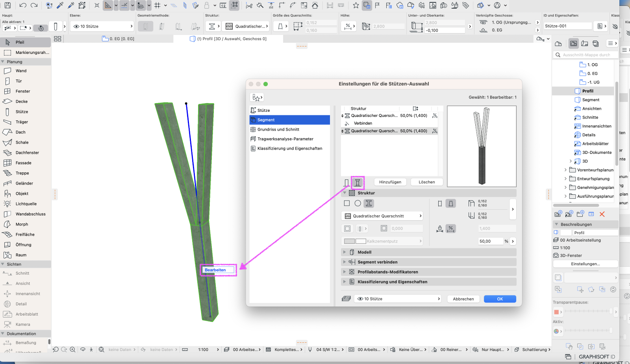Select rectangular cross-section shape option
The width and height of the screenshot is (630, 364).
tap(346, 203)
